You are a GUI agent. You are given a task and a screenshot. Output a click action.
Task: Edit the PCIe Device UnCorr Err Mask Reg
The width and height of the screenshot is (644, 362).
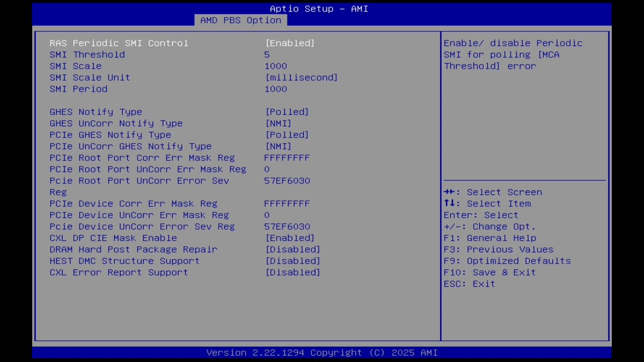[x=267, y=215]
